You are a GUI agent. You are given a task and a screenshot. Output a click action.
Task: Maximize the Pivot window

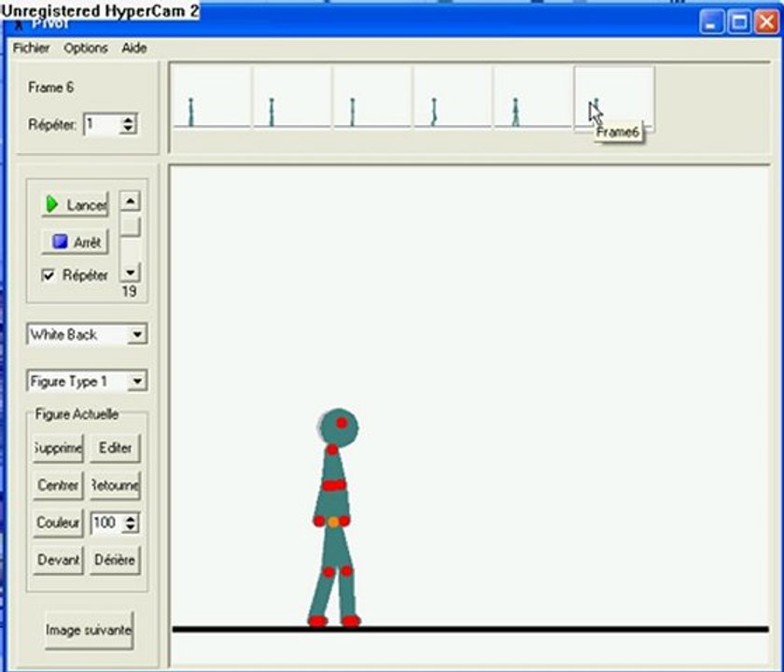(x=738, y=22)
